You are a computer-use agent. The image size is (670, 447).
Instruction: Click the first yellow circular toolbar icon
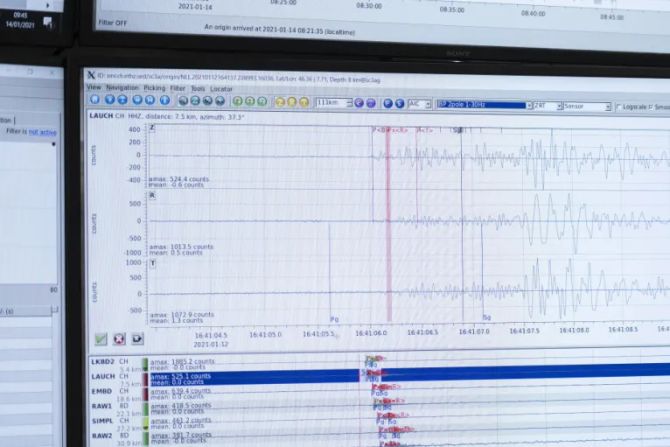click(x=277, y=102)
